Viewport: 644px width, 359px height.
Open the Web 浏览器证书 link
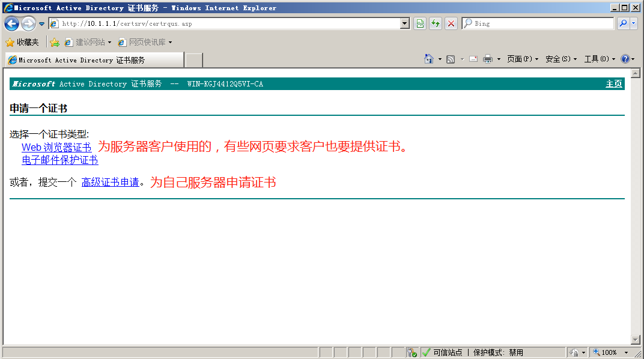56,147
